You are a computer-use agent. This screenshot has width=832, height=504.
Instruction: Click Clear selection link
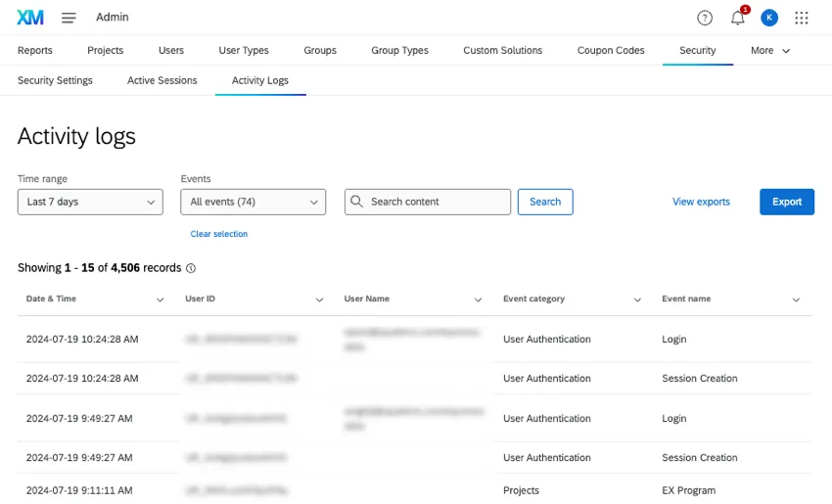pyautogui.click(x=218, y=234)
